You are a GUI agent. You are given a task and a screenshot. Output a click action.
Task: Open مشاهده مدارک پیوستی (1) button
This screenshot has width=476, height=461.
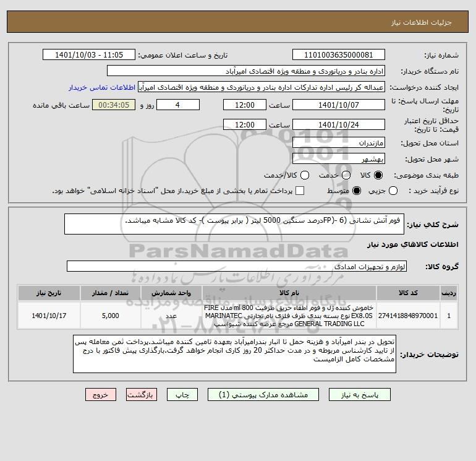tap(263, 395)
